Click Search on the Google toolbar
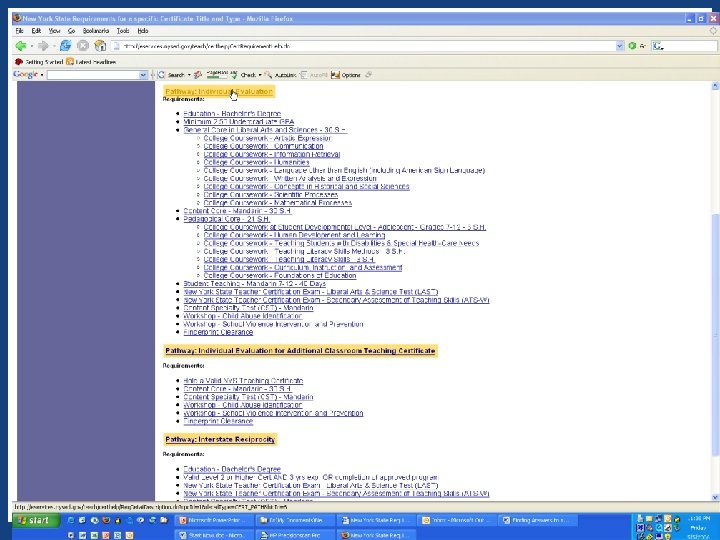This screenshot has width=720, height=540. tap(172, 75)
